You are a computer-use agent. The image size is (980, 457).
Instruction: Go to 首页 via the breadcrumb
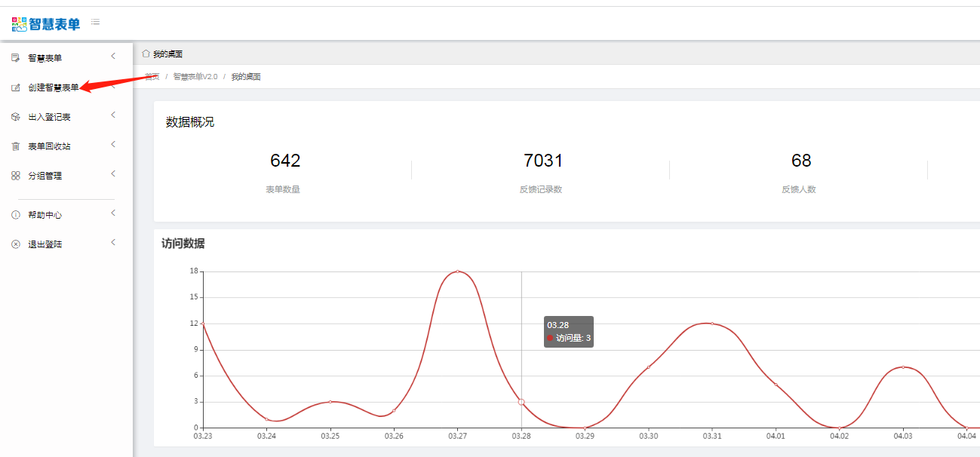pos(152,77)
